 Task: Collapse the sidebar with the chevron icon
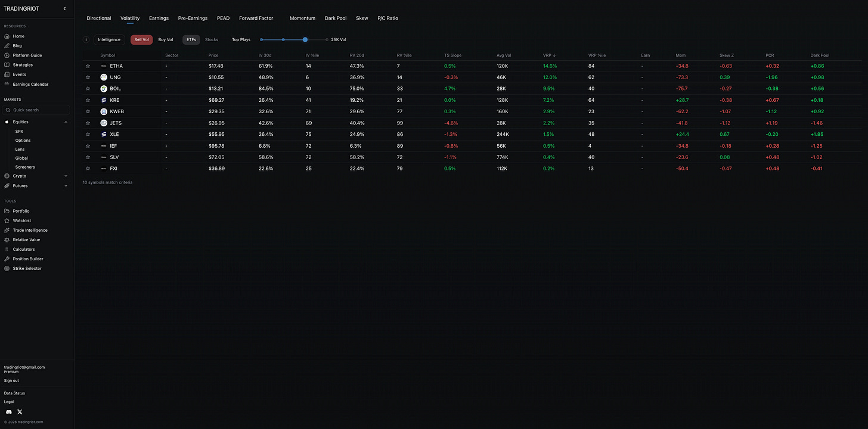64,9
